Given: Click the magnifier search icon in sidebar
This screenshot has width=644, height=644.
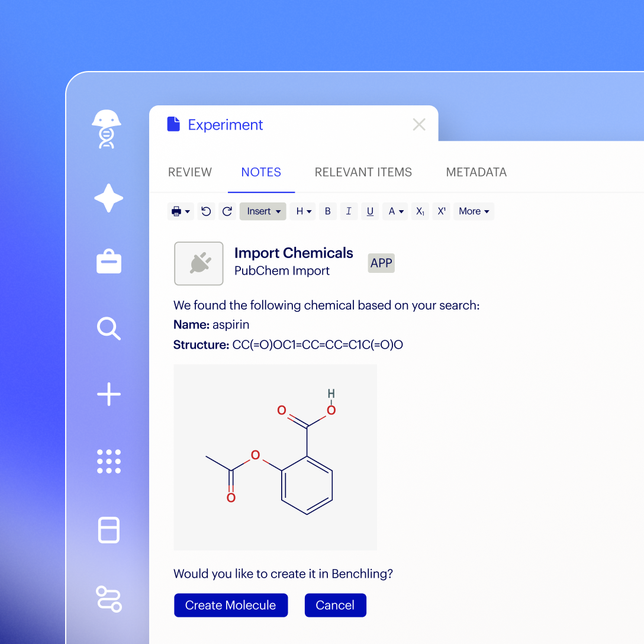Looking at the screenshot, I should (109, 328).
